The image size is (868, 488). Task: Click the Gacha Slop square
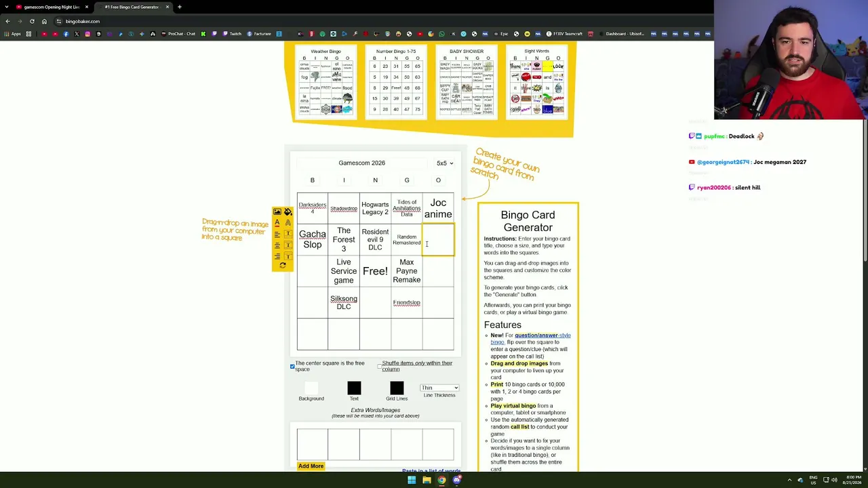[313, 240]
